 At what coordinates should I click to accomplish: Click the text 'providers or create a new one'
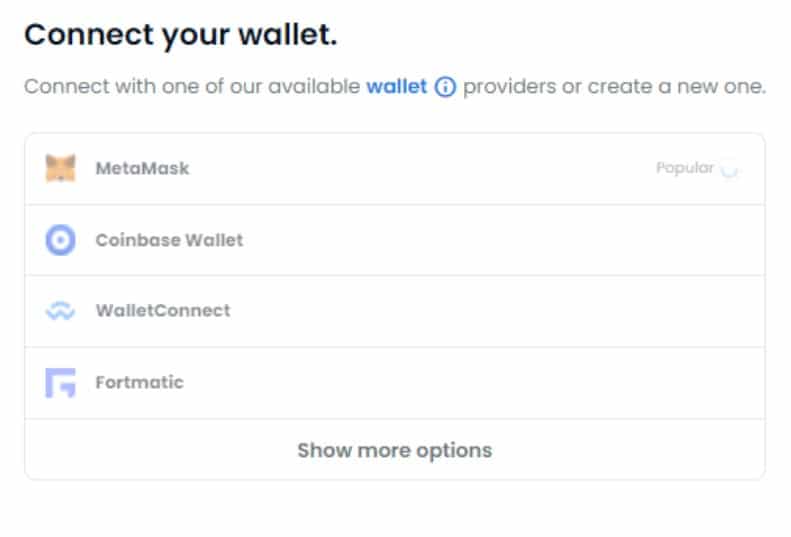(614, 87)
